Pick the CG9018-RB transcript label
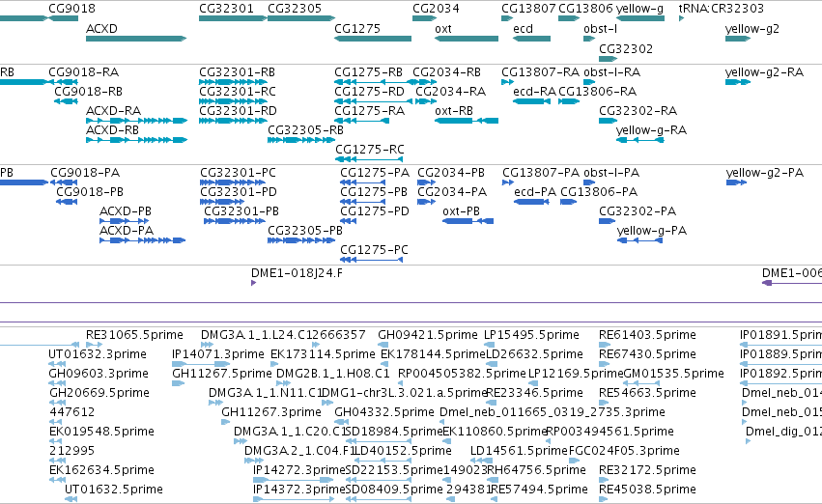This screenshot has width=822, height=504. click(88, 92)
